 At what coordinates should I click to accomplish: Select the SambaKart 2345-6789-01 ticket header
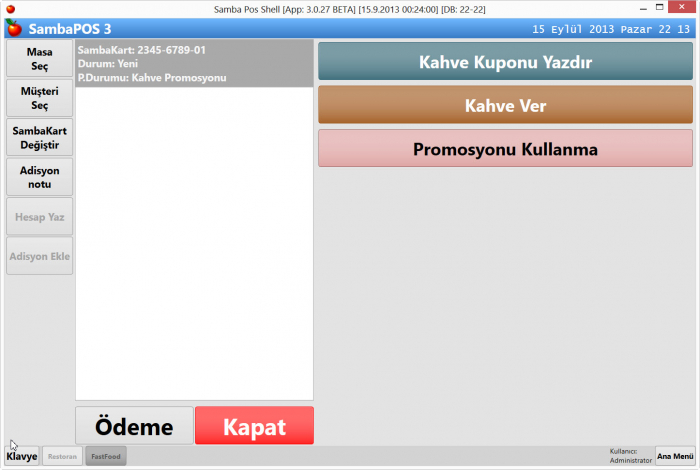194,63
